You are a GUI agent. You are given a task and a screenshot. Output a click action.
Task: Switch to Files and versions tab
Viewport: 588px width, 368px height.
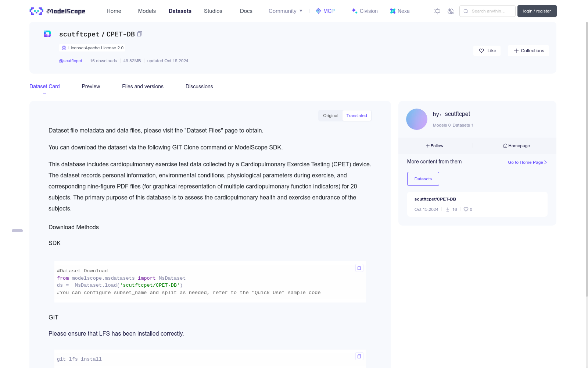point(143,86)
